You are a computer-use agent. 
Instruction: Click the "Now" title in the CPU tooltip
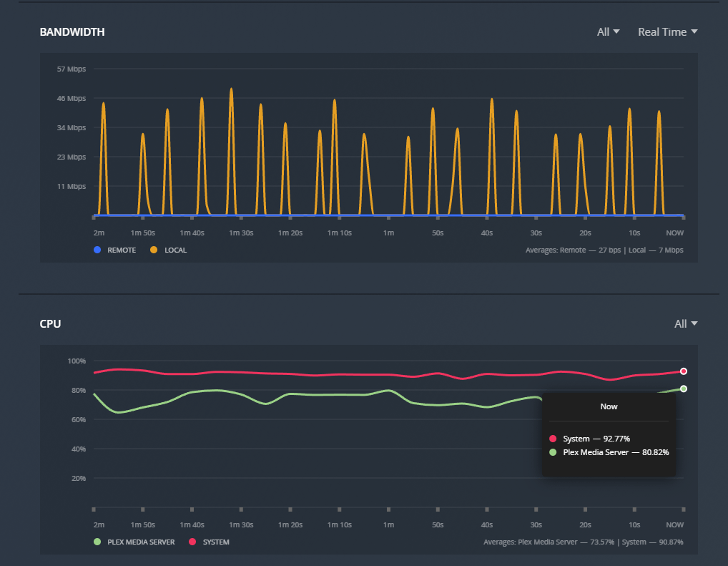609,406
